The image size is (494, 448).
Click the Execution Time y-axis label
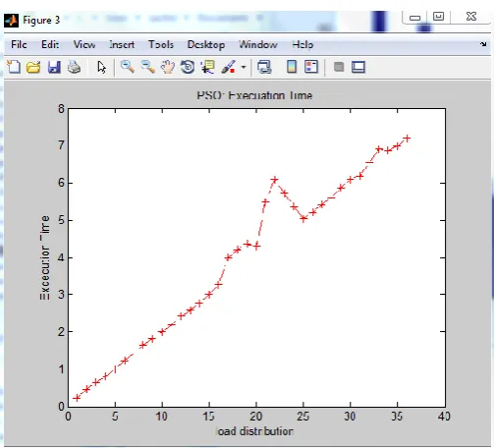coord(45,257)
